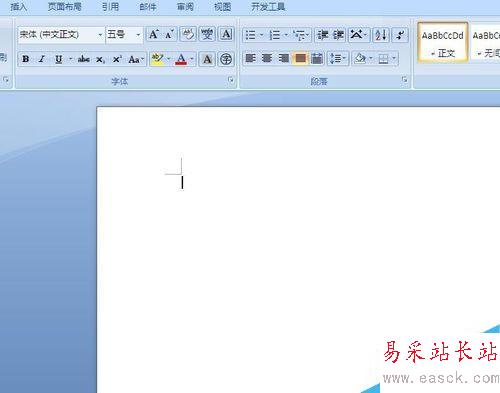Screen dimensions: 500x393
Task: Apply character border with the boxed A
Action: click(x=226, y=34)
